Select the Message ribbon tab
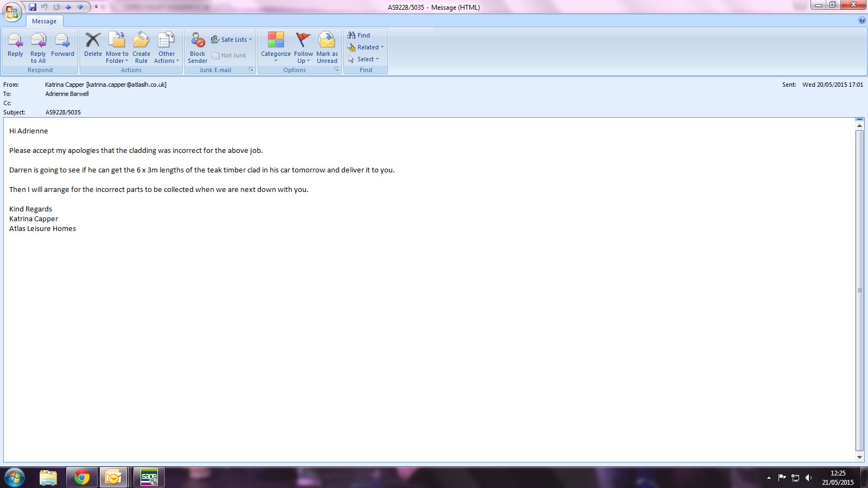 pos(44,21)
